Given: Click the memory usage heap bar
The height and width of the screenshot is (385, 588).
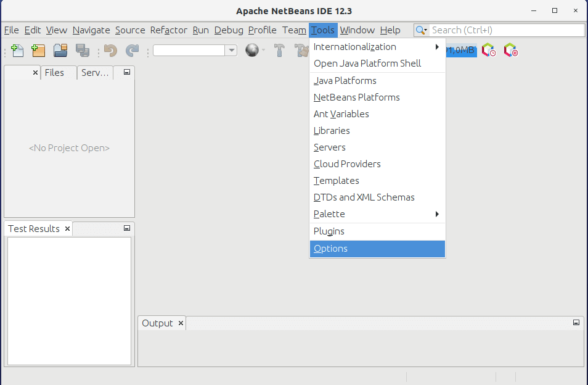Looking at the screenshot, I should (x=461, y=50).
